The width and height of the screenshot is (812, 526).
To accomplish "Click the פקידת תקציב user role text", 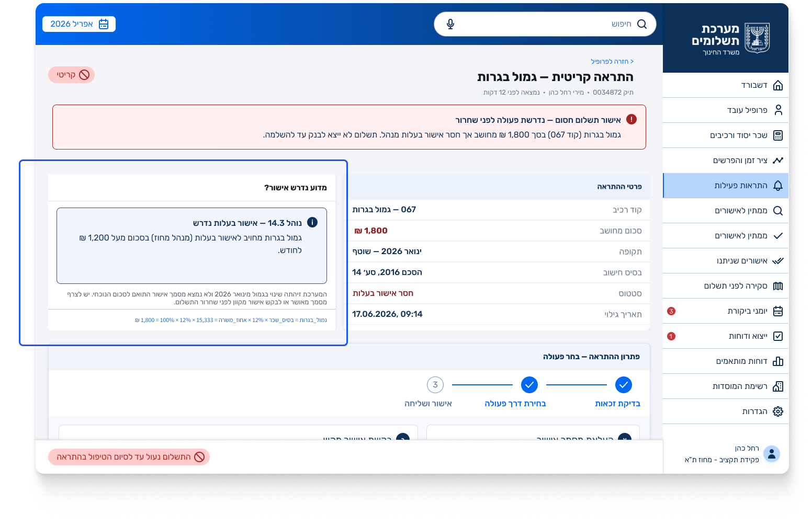I will [x=722, y=460].
